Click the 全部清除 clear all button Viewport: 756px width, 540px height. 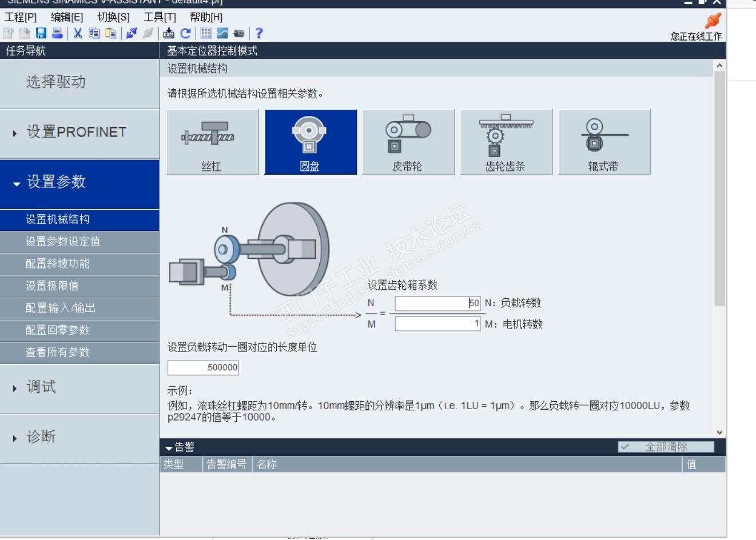(x=666, y=447)
